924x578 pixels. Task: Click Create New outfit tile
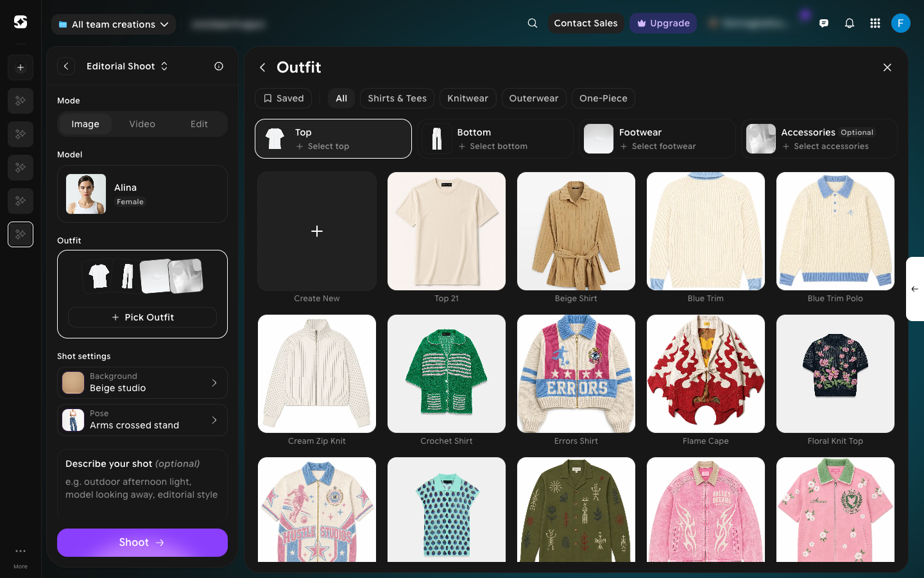tap(317, 231)
